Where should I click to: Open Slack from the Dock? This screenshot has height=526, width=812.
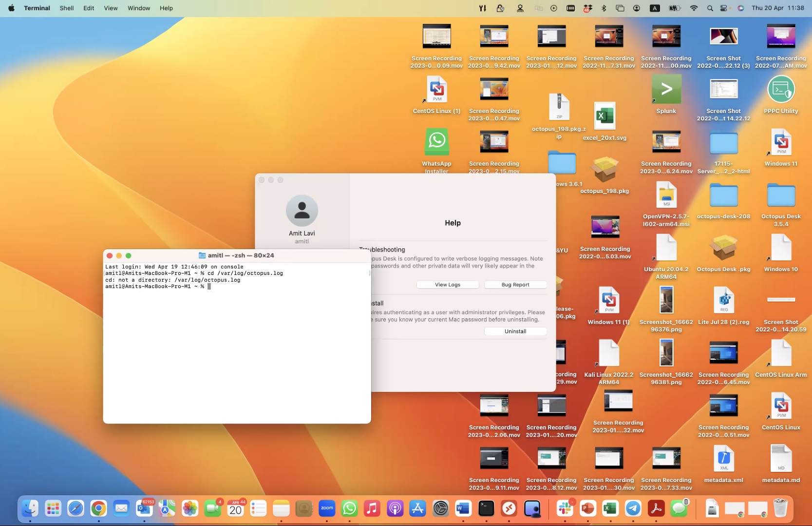(x=565, y=509)
